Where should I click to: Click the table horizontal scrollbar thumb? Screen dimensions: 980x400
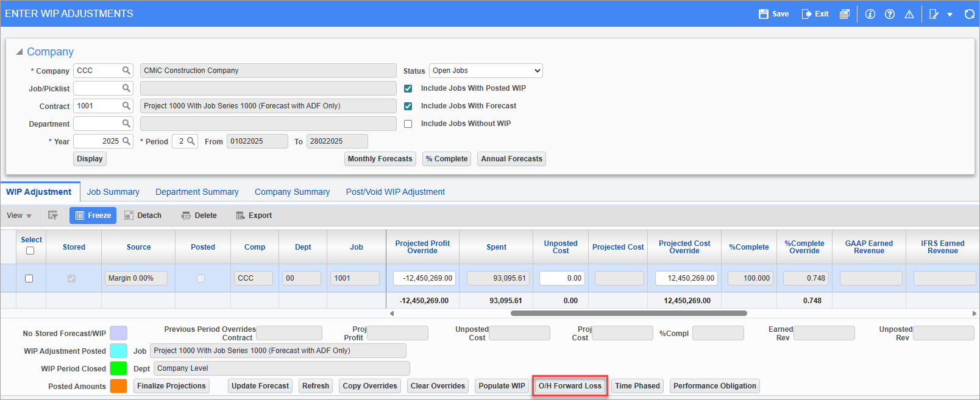(x=629, y=314)
